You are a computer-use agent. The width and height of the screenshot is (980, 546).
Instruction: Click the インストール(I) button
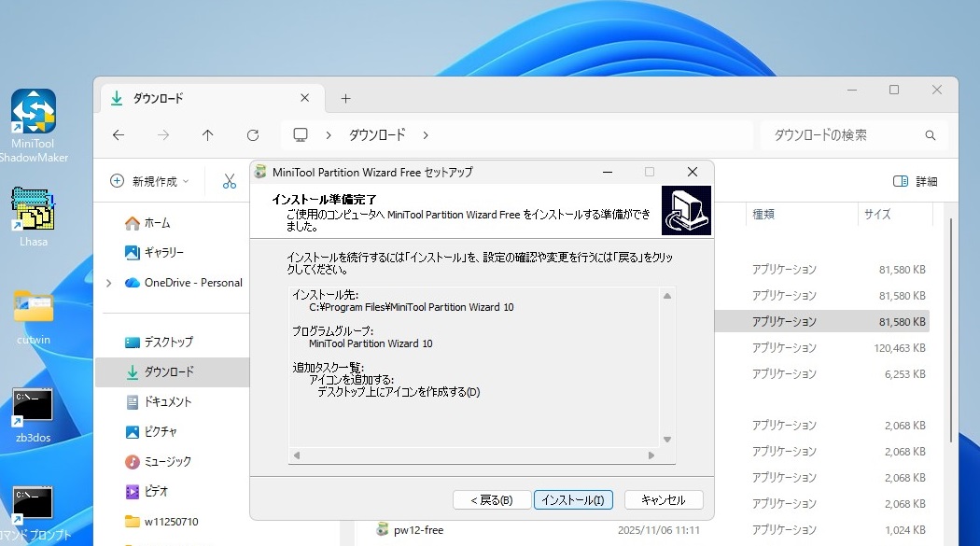pyautogui.click(x=573, y=500)
